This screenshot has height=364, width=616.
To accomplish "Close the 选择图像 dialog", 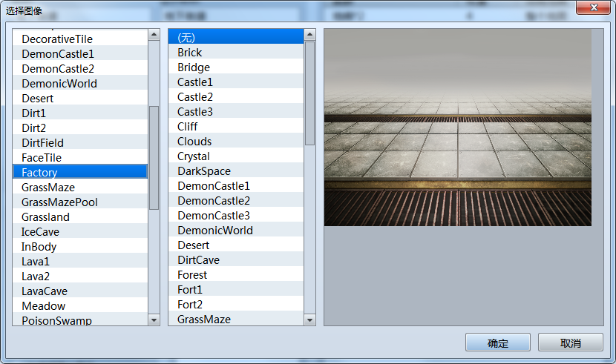I will tap(594, 7).
